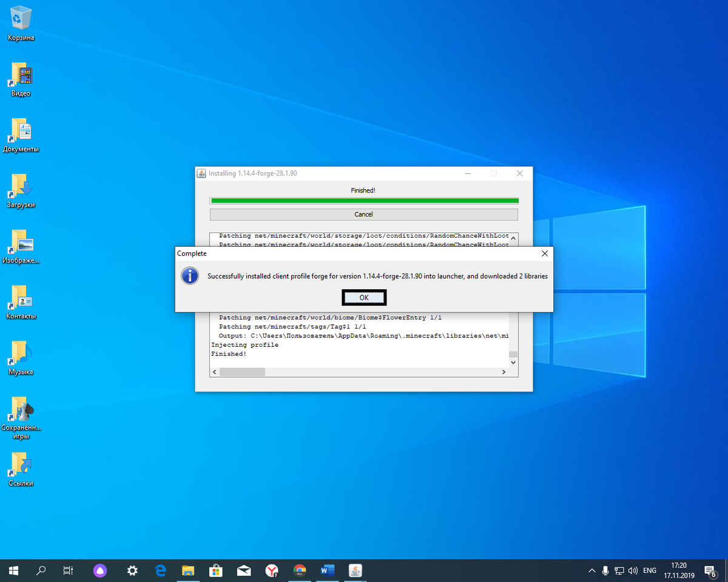Select the Видео desktop folder shortcut
728x582 pixels.
tap(21, 80)
